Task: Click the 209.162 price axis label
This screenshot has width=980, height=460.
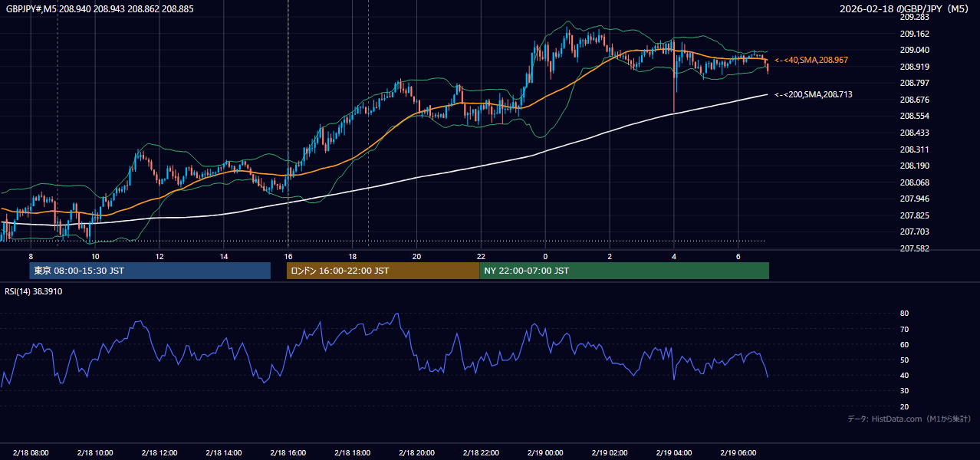Action: click(915, 34)
